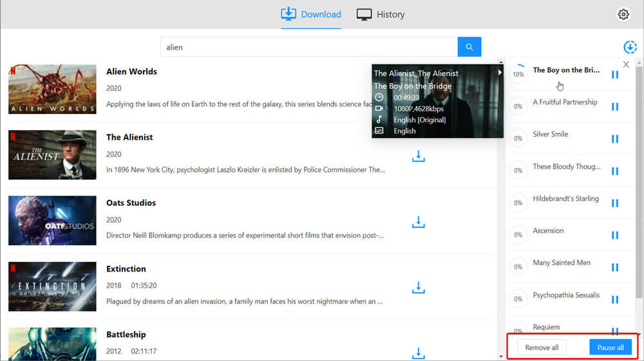Open the settings gear

[623, 14]
